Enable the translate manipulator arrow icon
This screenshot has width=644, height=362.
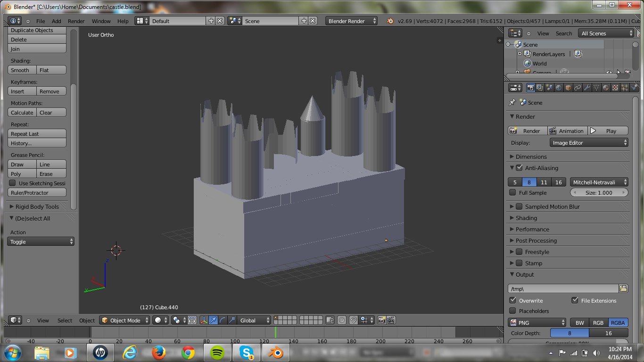213,320
